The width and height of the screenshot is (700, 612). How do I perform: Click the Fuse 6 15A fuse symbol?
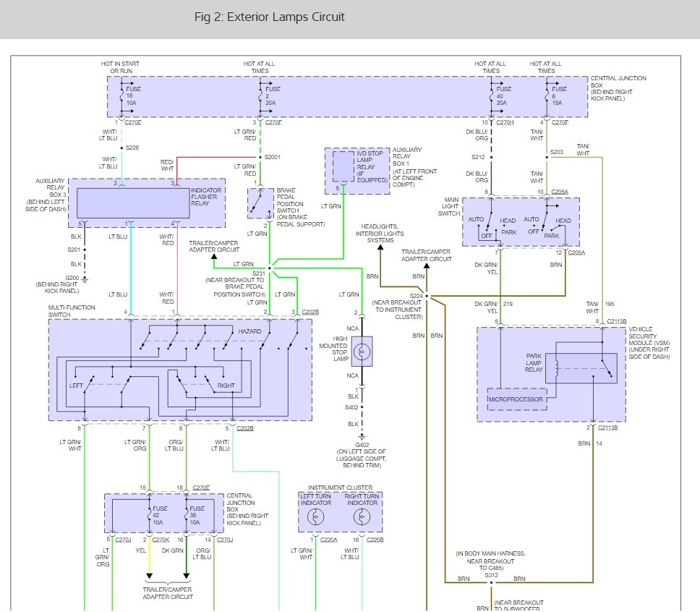(547, 96)
